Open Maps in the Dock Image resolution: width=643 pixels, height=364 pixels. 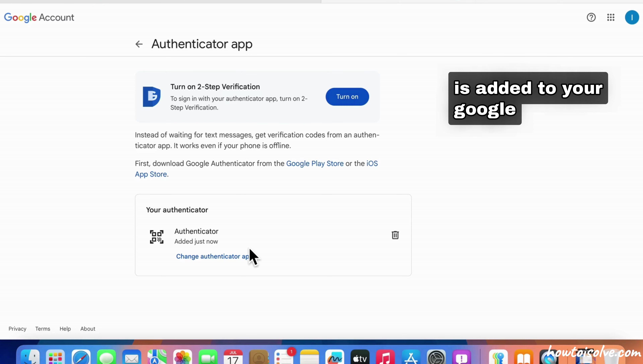point(157,357)
